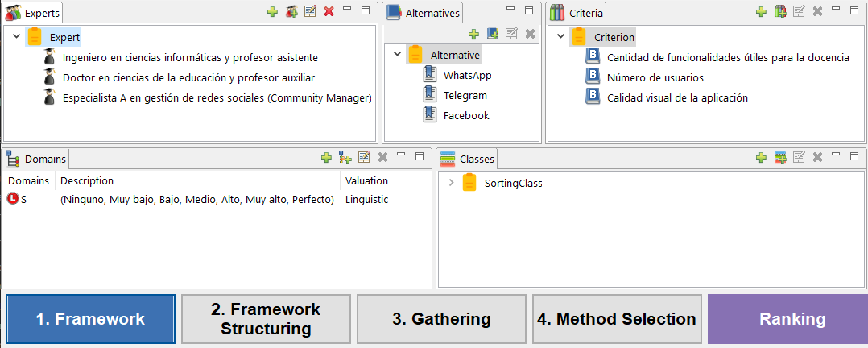Viewport: 868px width, 348px height.
Task: Click the edit expert icon in Experts panel
Action: click(310, 11)
